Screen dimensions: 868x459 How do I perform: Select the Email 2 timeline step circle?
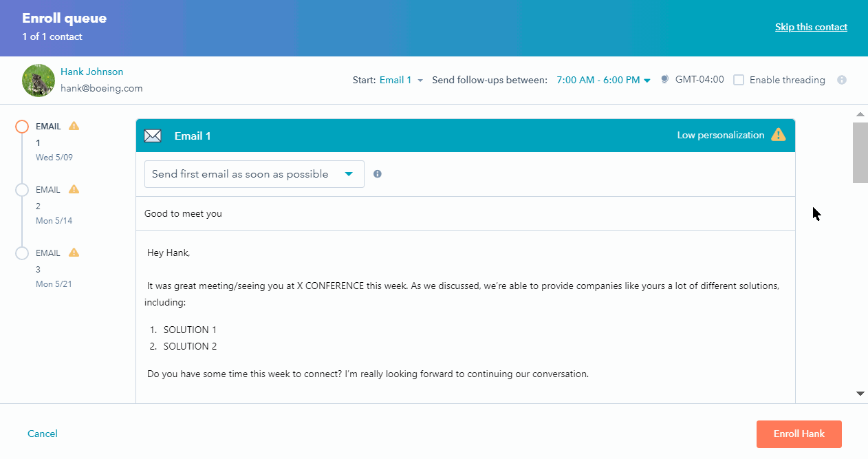click(x=22, y=190)
